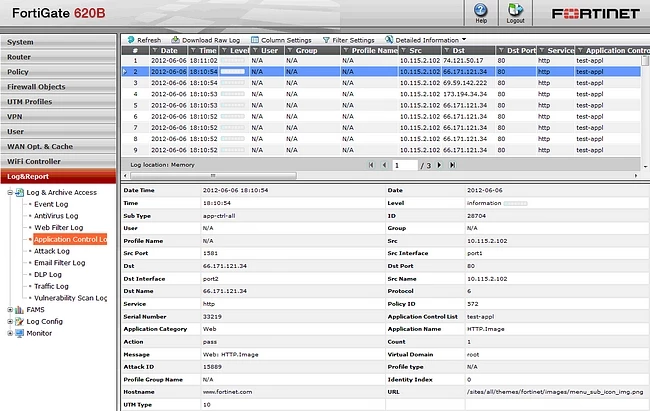The width and height of the screenshot is (650, 411).
Task: Select log row number 9
Action: (x=381, y=150)
